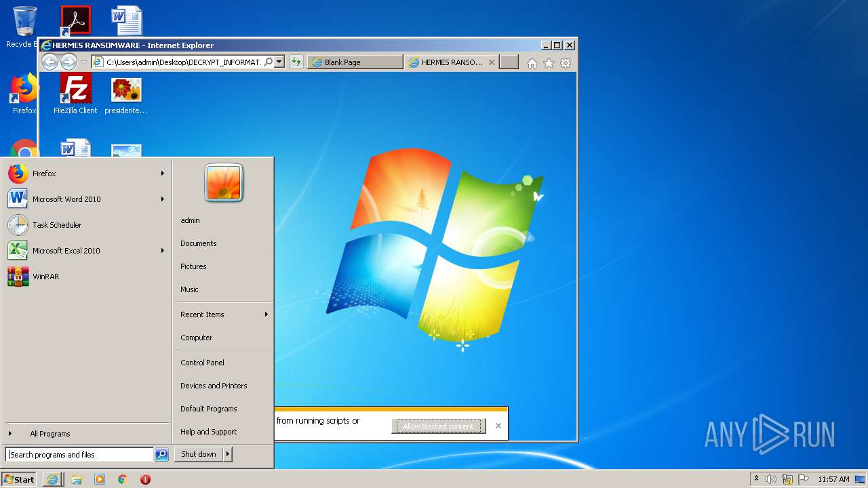Open Pictures from Start menu
The width and height of the screenshot is (868, 488).
pos(224,266)
